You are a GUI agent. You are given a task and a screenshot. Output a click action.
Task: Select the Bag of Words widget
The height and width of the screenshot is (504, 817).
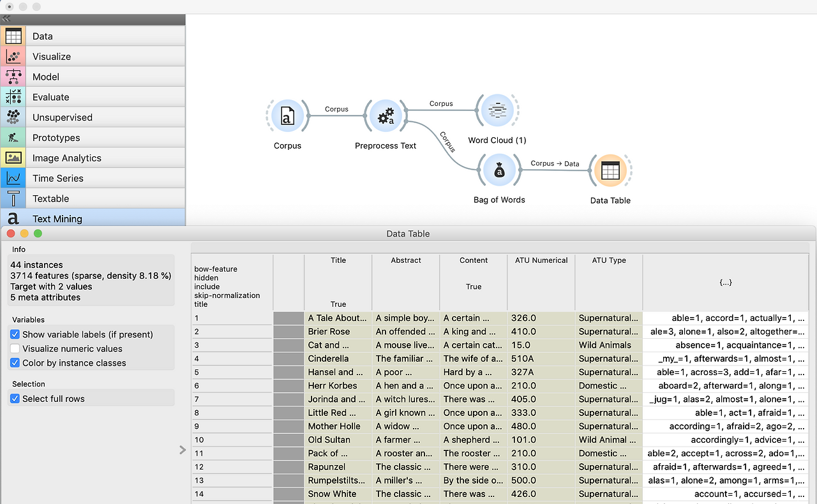click(x=499, y=170)
